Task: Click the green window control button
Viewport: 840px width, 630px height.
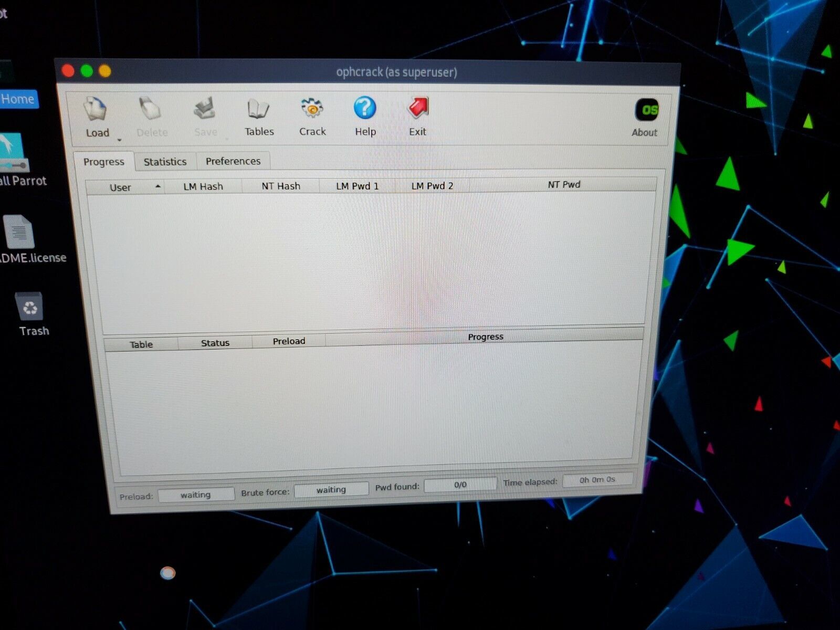Action: point(87,70)
